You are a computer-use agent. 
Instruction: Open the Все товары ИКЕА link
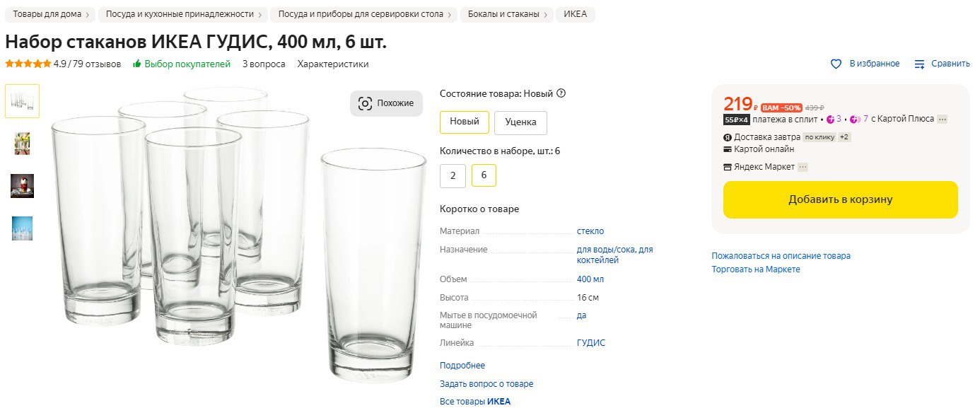click(x=475, y=402)
